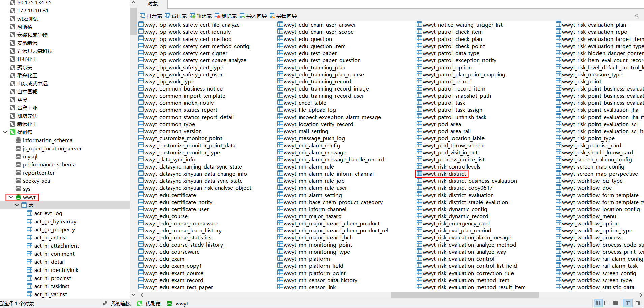Select the performance_schema database
The image size is (644, 308).
(49, 164)
